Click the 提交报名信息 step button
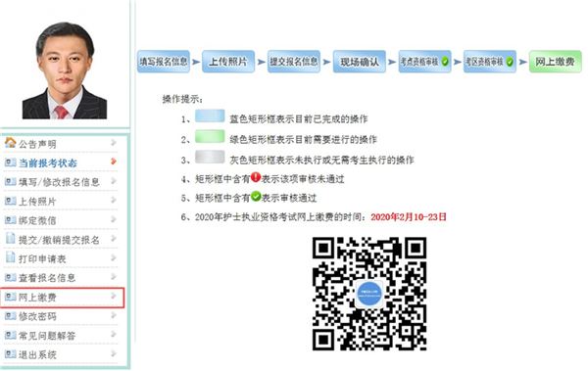Image resolution: width=588 pixels, height=371 pixels. pyautogui.click(x=294, y=62)
